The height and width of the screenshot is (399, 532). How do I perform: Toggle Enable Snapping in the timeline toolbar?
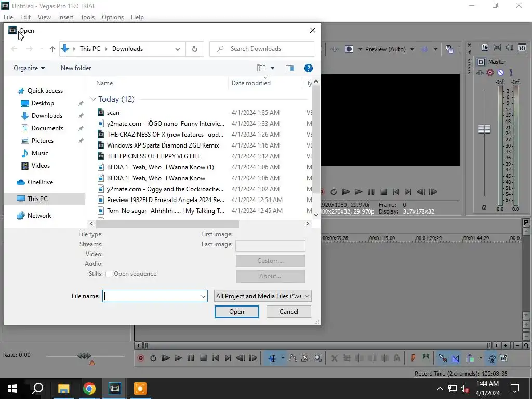443,358
